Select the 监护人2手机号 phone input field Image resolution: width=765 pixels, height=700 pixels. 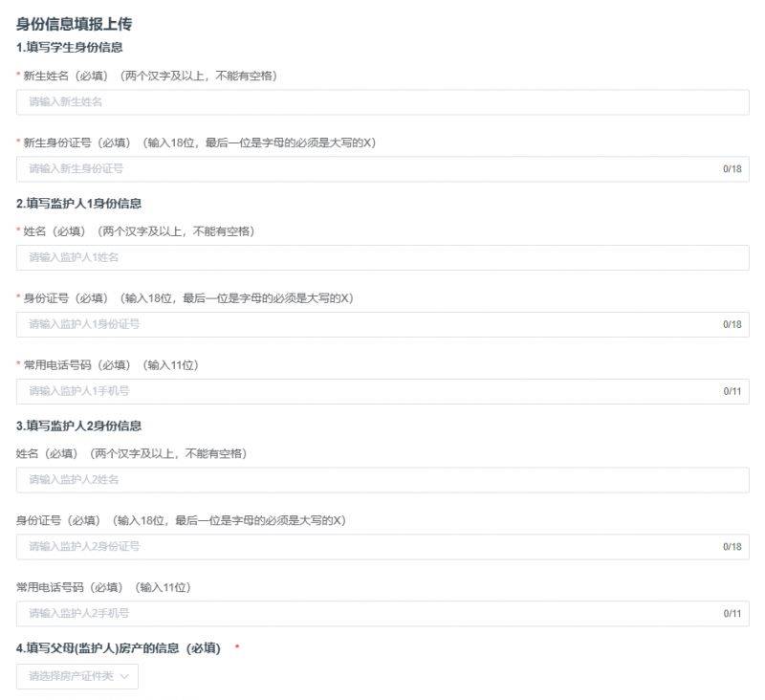363,613
